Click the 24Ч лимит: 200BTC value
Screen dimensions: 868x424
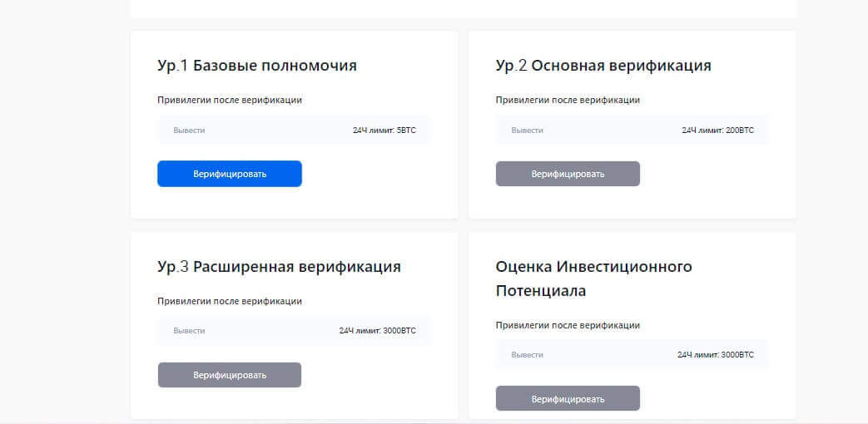717,131
